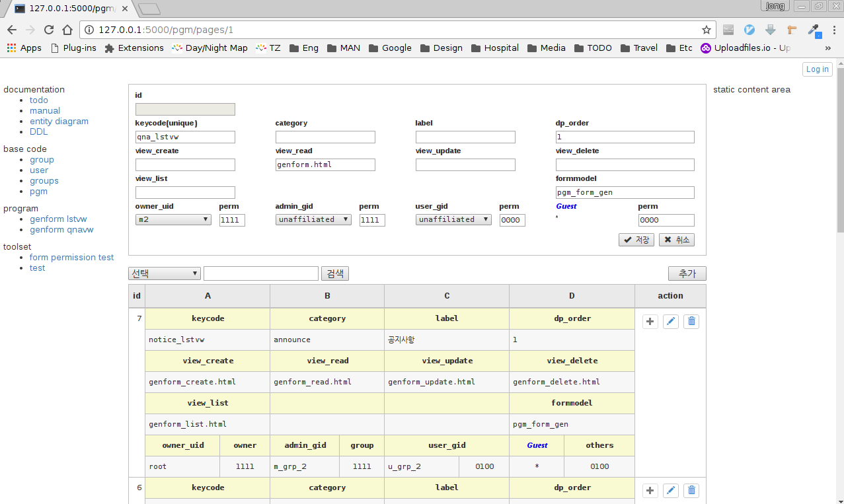Viewport: 844px width, 504px height.
Task: Click the view_read input field
Action: click(x=325, y=164)
